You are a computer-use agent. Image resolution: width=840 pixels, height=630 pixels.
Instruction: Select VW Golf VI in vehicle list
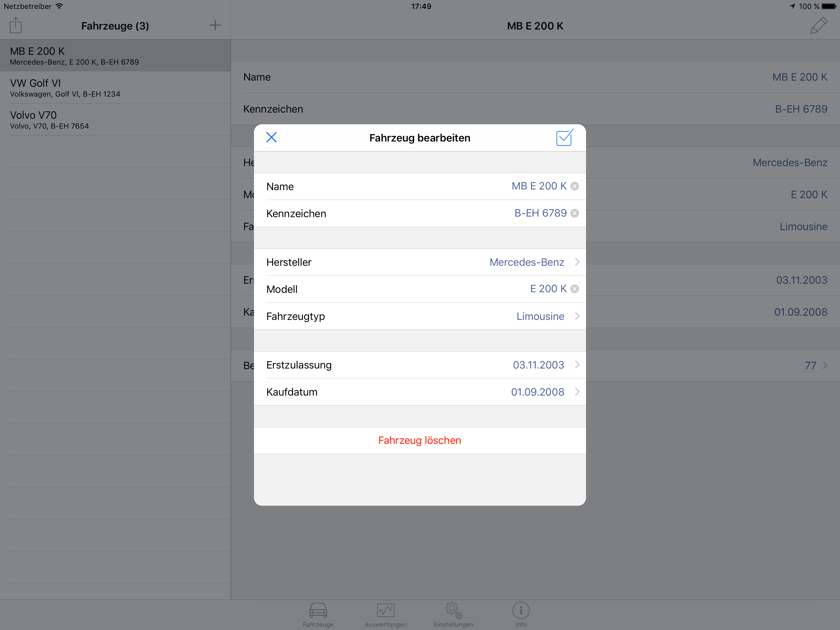point(115,87)
